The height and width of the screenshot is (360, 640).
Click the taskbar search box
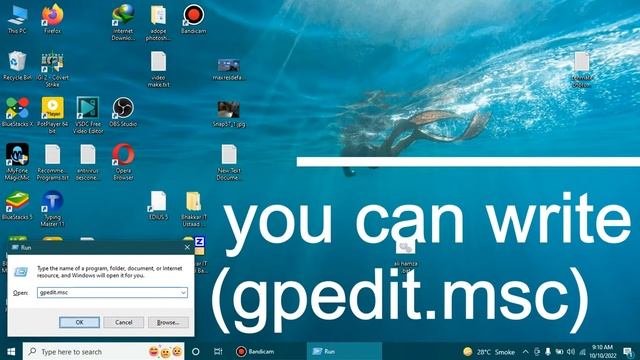(104, 351)
